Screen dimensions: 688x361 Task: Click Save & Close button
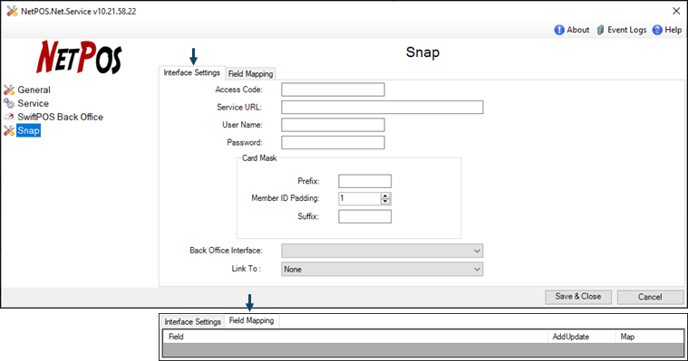pyautogui.click(x=578, y=297)
